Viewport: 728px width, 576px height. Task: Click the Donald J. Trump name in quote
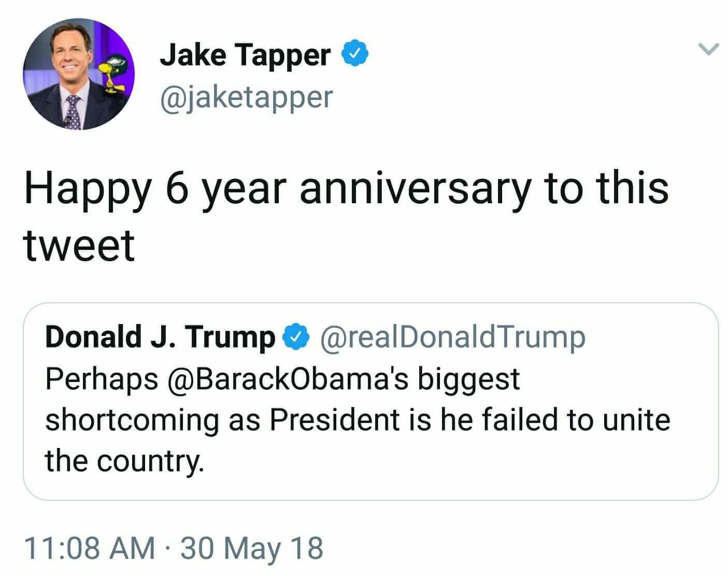pos(160,337)
